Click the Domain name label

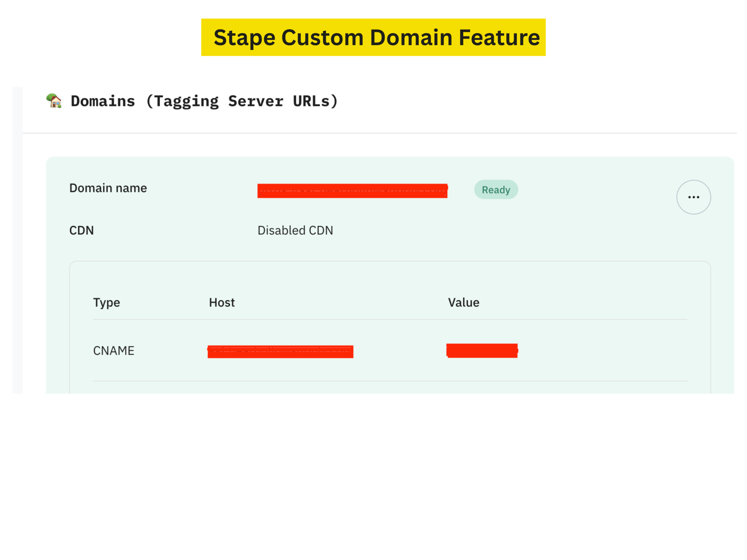pyautogui.click(x=108, y=188)
